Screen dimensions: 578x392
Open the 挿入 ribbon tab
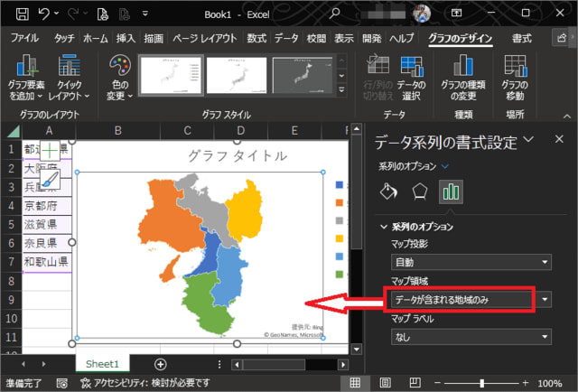126,38
